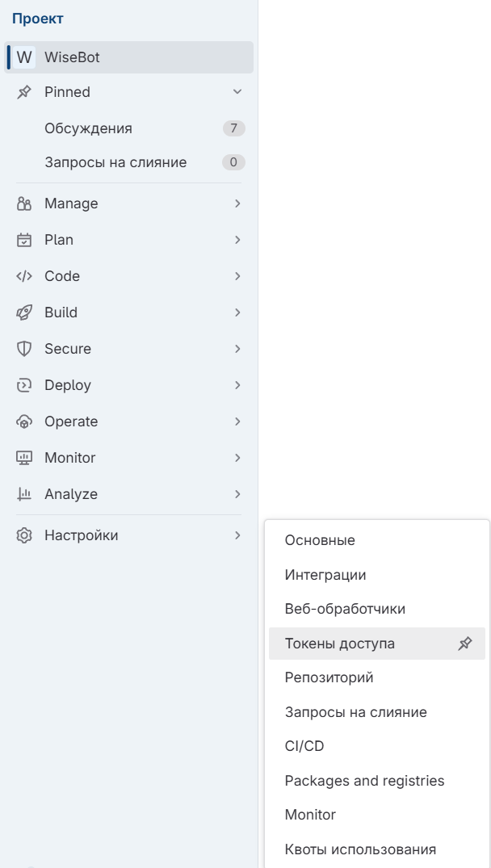The width and height of the screenshot is (491, 868).
Task: Click the Проект heading
Action: coord(38,19)
